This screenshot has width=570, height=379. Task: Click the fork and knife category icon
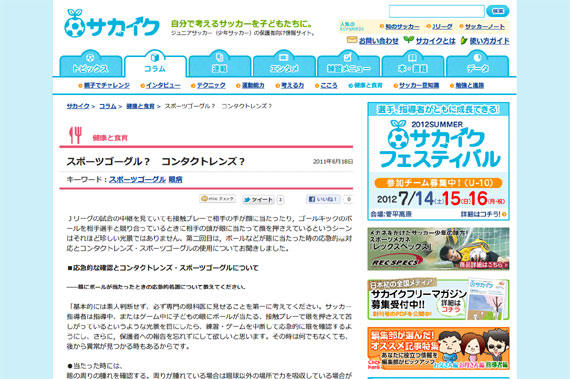point(76,135)
